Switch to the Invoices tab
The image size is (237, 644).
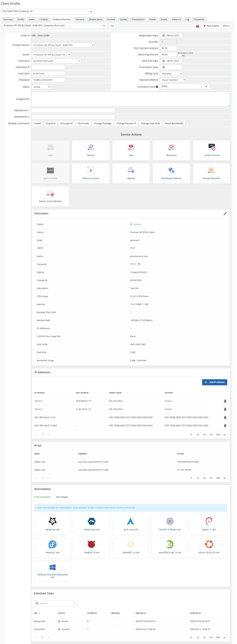(111, 20)
